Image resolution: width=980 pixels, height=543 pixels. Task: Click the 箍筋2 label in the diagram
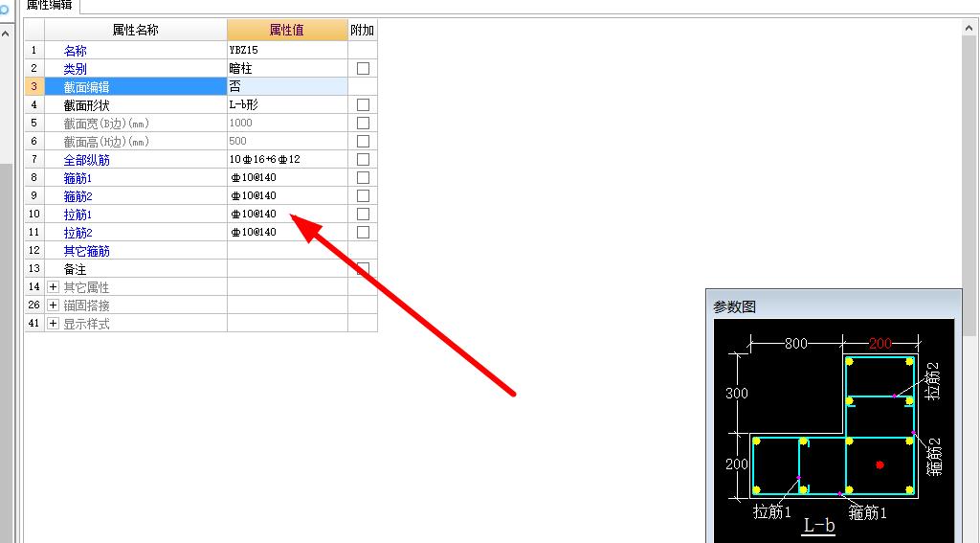coord(934,457)
